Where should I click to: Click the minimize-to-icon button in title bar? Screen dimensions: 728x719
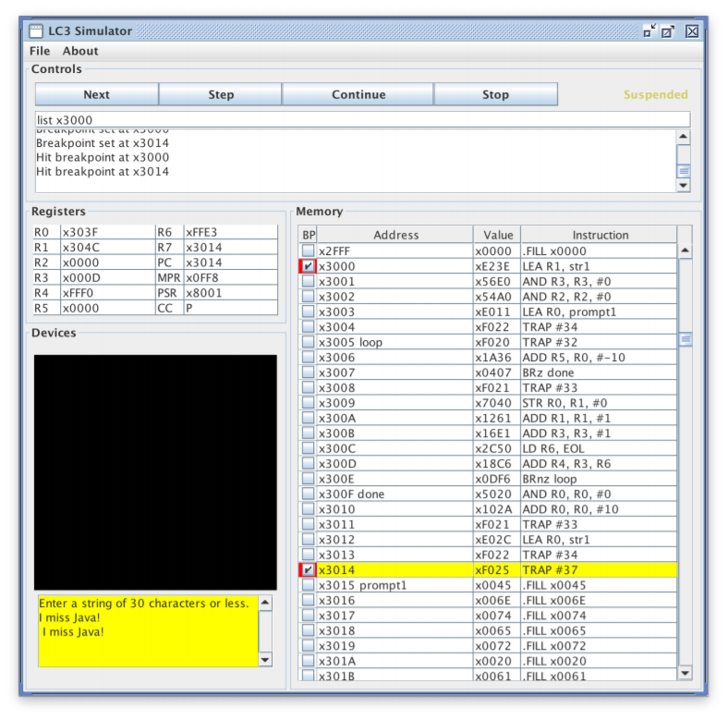pyautogui.click(x=649, y=30)
